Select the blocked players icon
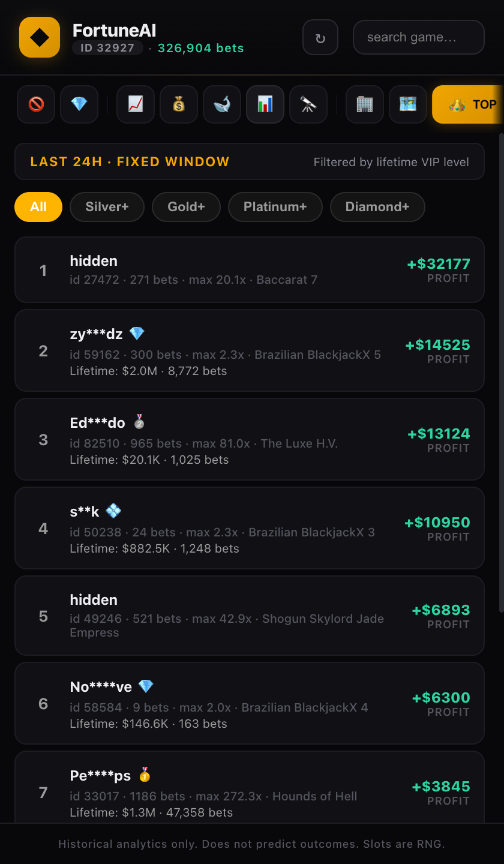This screenshot has height=864, width=504. [35, 104]
